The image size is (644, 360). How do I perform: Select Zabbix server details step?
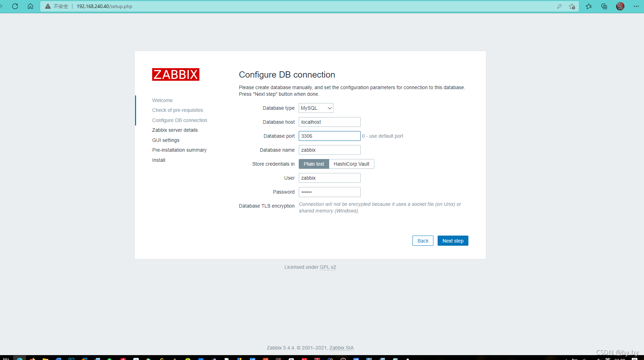pos(175,130)
